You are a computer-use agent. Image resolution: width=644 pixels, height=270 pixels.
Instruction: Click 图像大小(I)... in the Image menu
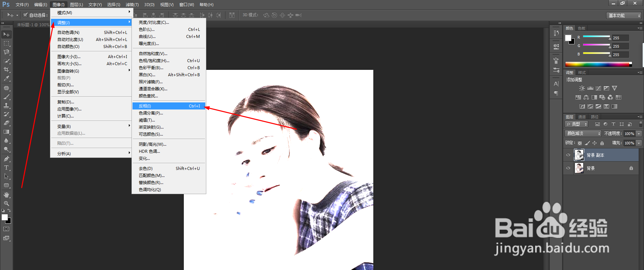point(91,57)
